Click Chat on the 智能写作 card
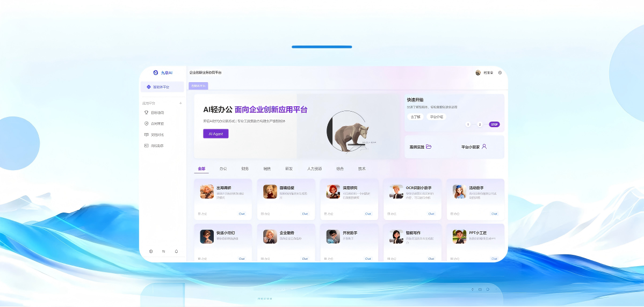Screen dimensions: 644x307 431,259
